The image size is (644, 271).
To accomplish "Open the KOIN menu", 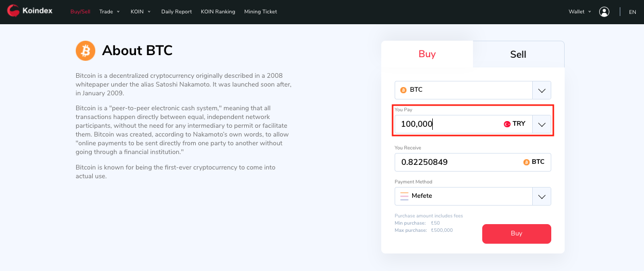I will (x=141, y=12).
